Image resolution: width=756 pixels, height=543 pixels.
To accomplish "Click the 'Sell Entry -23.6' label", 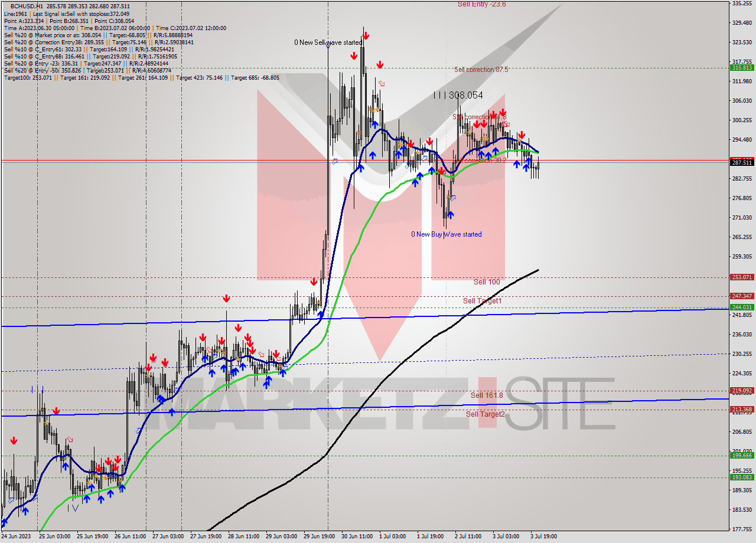I will (x=482, y=4).
